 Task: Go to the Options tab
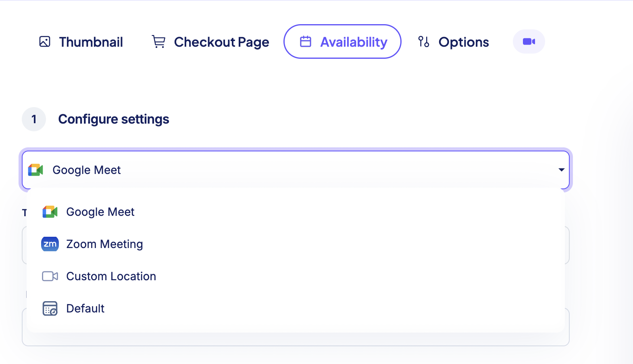pos(454,42)
